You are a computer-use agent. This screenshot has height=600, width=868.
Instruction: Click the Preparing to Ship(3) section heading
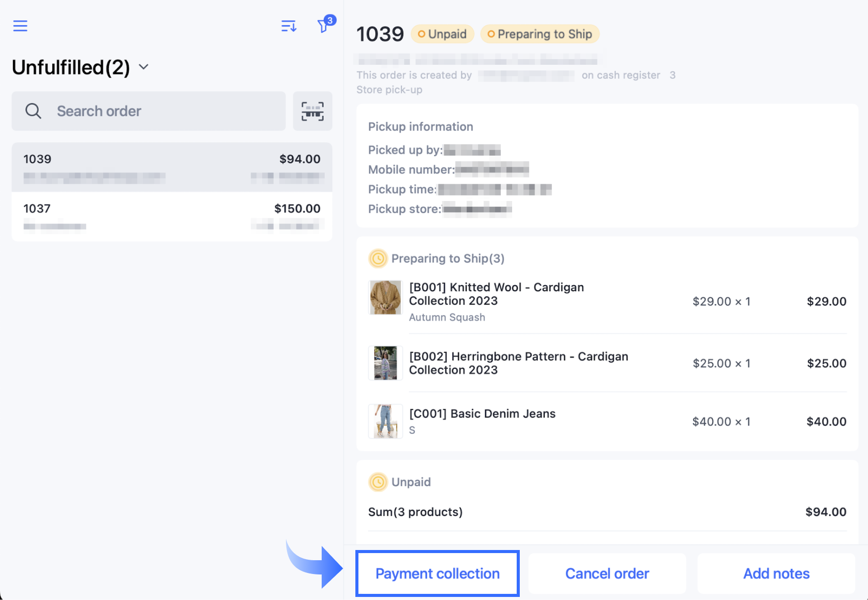pyautogui.click(x=448, y=259)
